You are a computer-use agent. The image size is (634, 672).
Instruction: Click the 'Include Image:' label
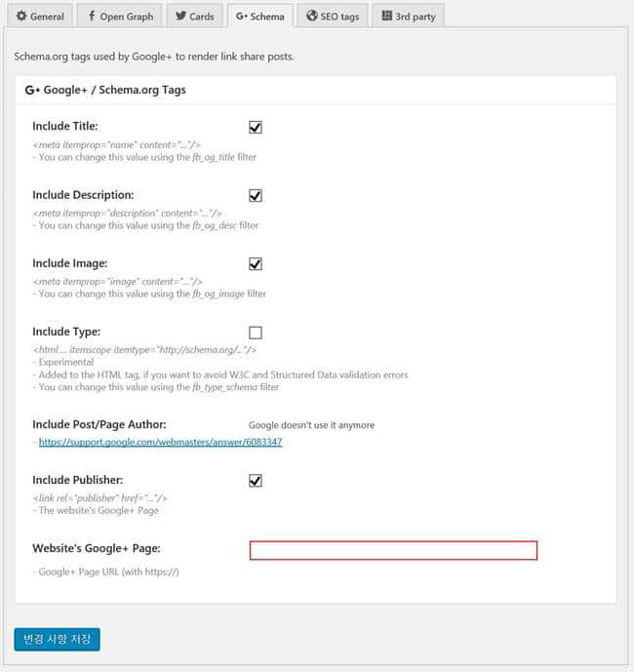(70, 263)
